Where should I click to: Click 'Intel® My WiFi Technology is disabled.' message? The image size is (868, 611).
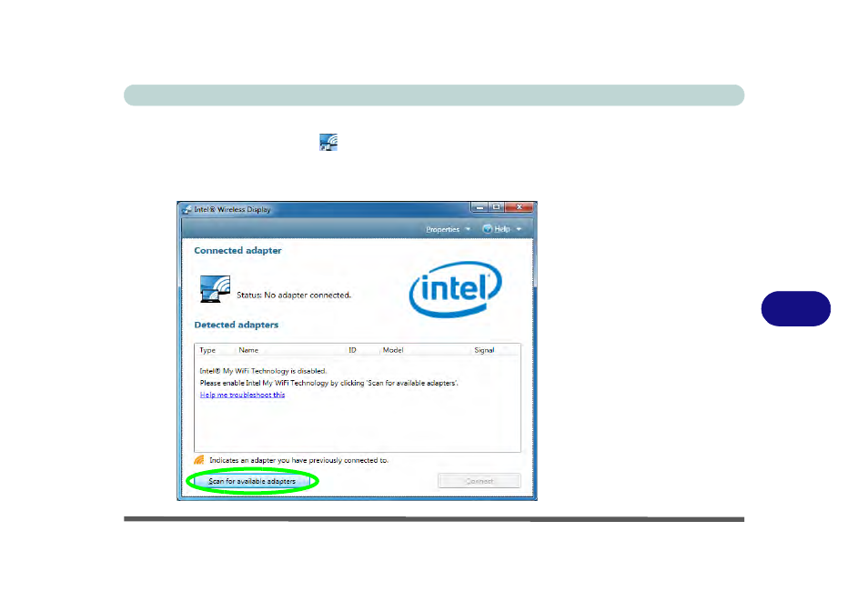point(263,371)
